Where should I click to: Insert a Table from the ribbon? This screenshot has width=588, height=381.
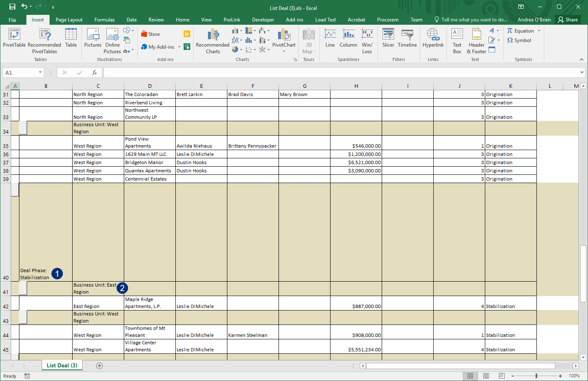pyautogui.click(x=71, y=38)
